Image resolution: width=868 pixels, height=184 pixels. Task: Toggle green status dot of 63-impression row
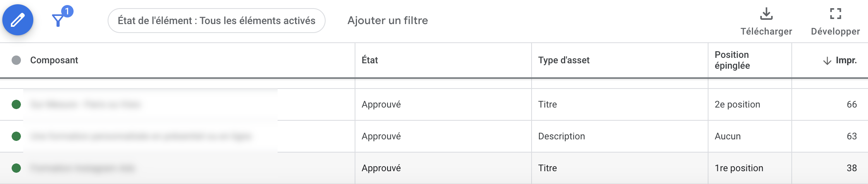pos(16,136)
